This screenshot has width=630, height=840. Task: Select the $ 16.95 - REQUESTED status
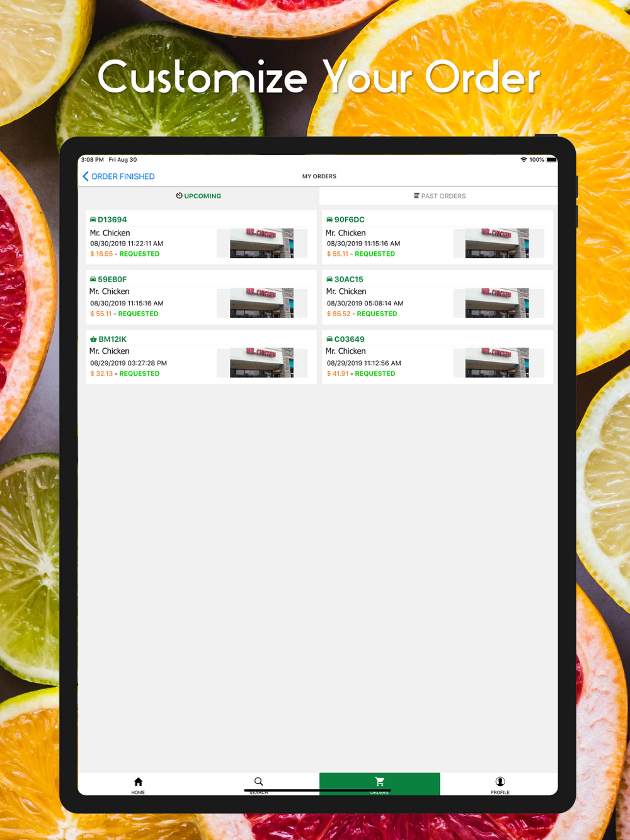coord(125,254)
